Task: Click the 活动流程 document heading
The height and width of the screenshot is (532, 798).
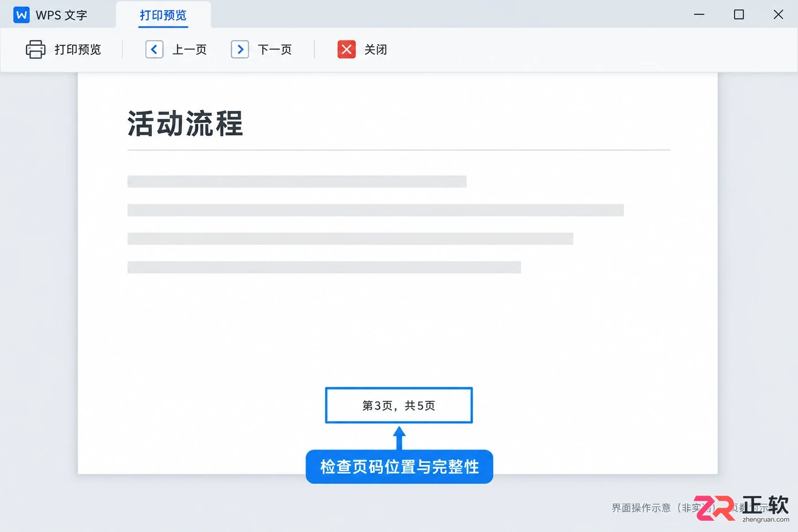Action: (x=185, y=123)
